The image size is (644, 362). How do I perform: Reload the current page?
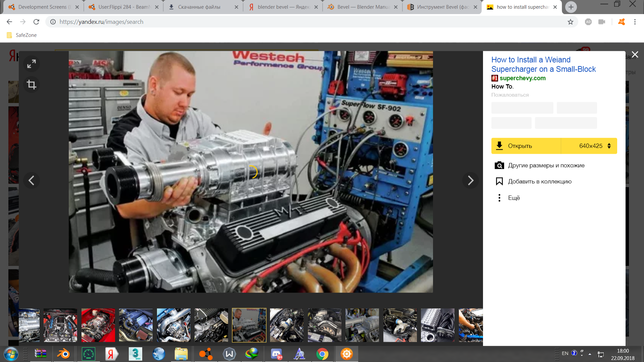36,22
